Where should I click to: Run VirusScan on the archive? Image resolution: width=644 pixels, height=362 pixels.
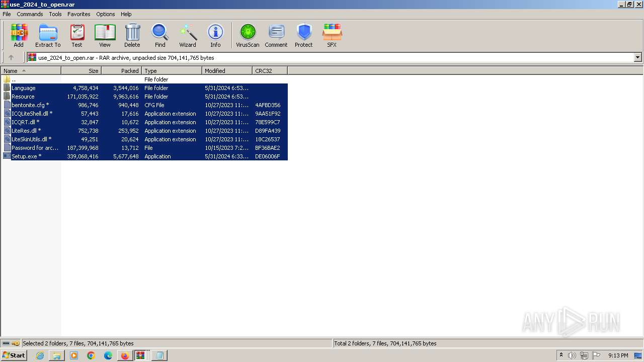point(248,35)
